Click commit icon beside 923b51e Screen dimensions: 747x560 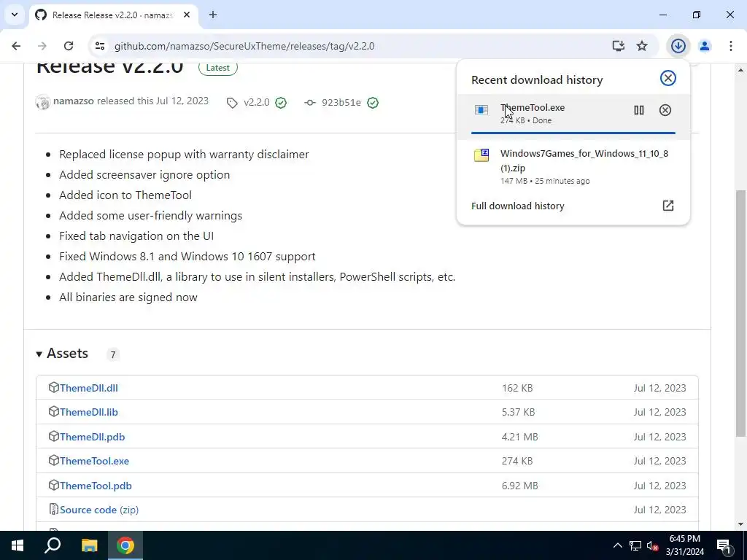tap(310, 102)
